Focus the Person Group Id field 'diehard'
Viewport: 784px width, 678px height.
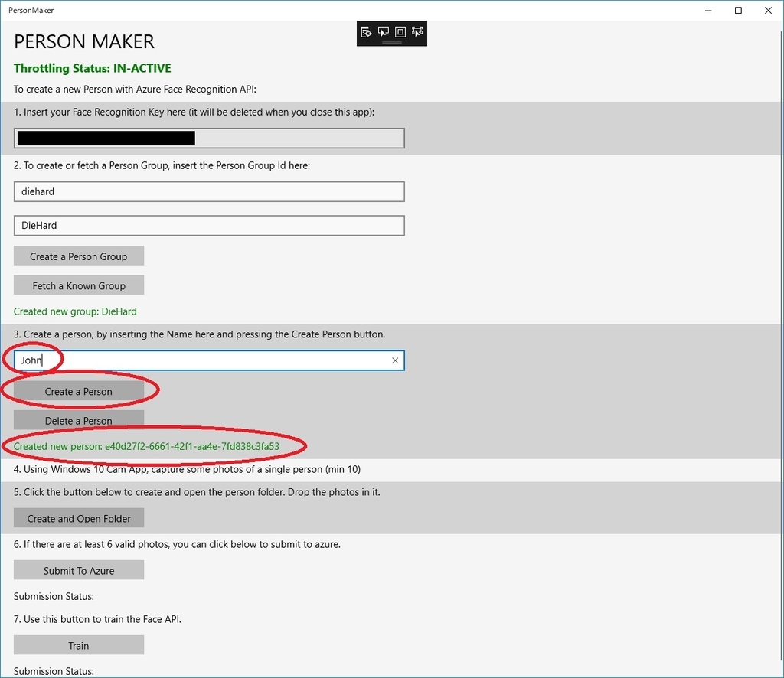209,192
